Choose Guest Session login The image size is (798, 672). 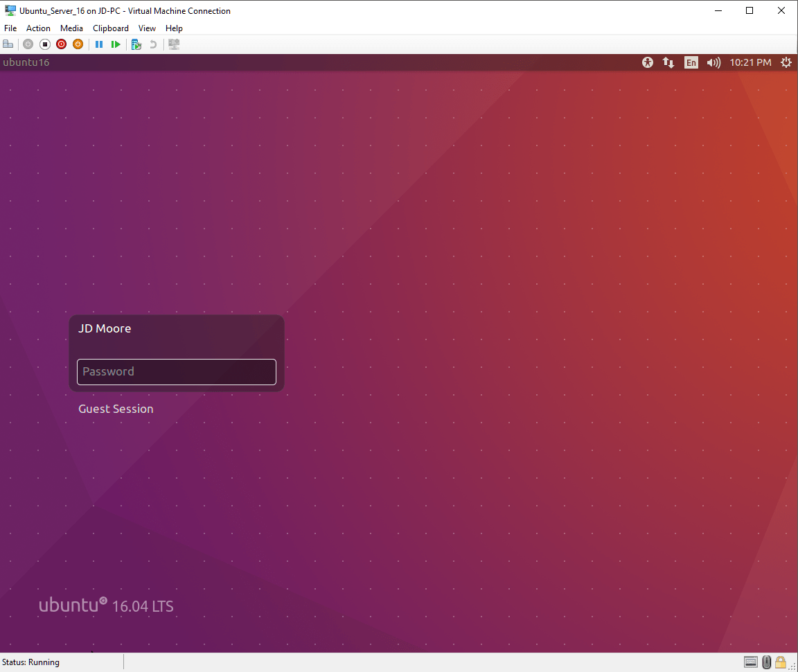click(x=116, y=409)
